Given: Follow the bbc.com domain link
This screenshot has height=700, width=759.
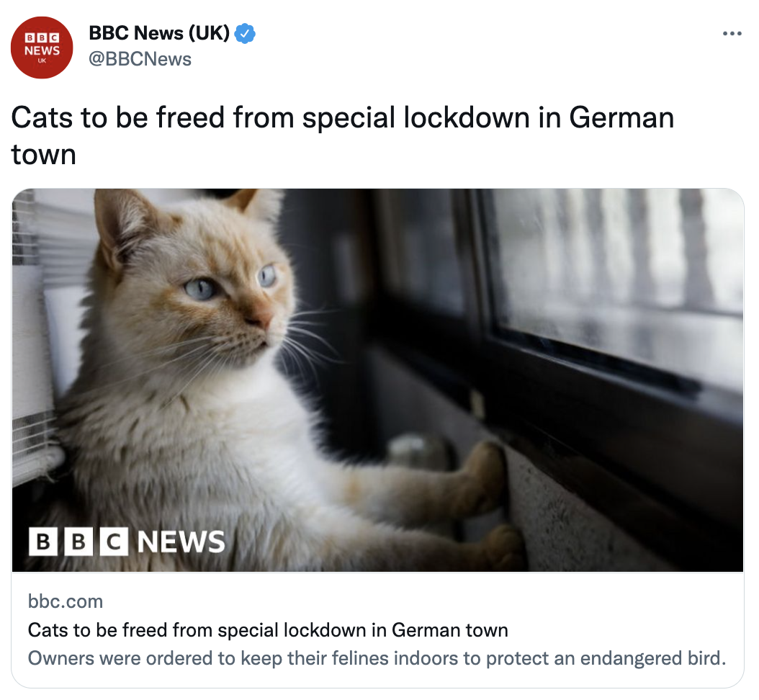Looking at the screenshot, I should pos(66,601).
